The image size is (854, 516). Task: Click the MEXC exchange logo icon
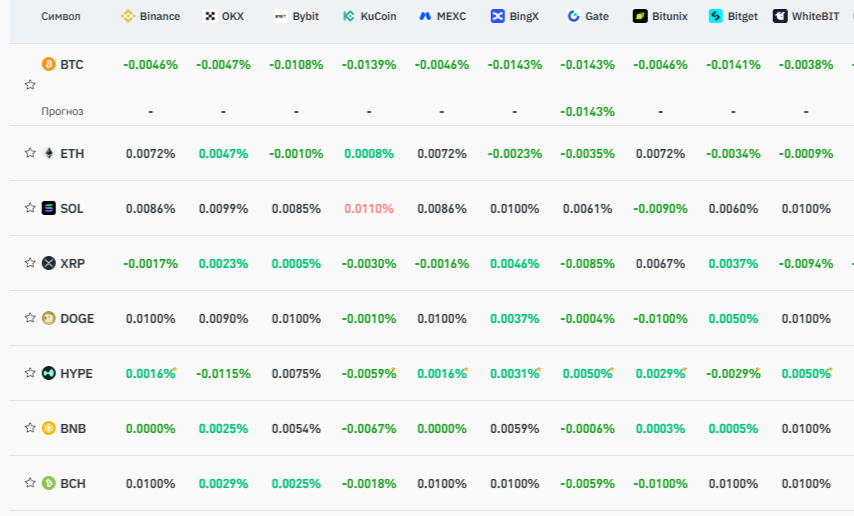pyautogui.click(x=425, y=16)
